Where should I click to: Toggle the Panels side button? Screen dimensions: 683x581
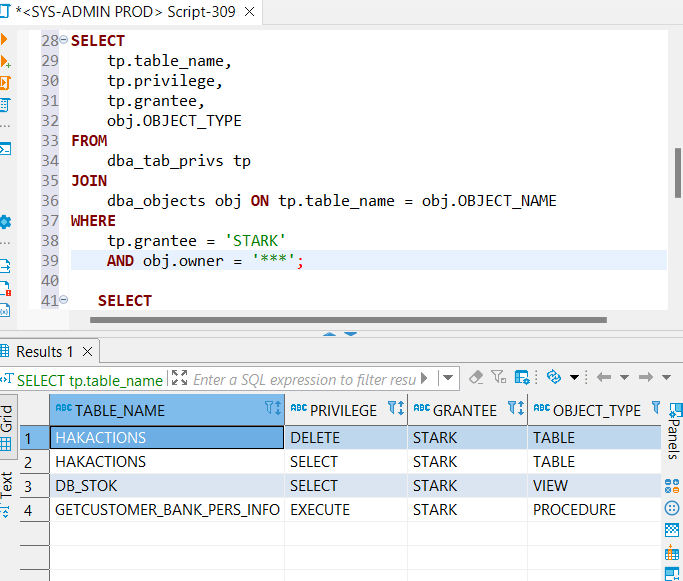[673, 431]
